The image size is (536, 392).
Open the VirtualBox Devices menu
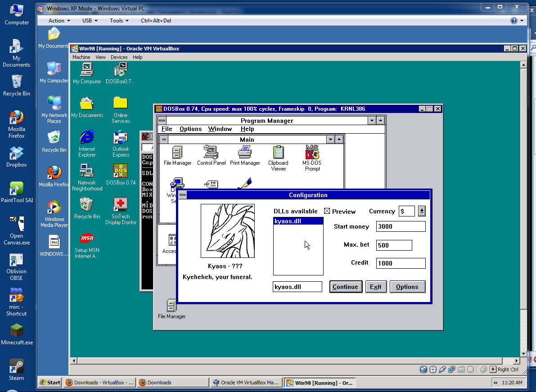pyautogui.click(x=119, y=57)
